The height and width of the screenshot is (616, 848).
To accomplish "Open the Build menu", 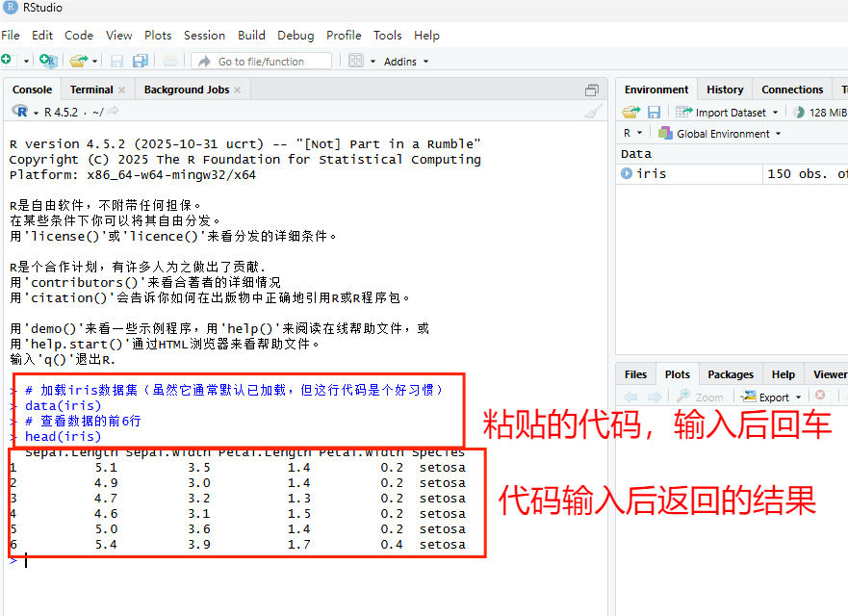I will 251,36.
